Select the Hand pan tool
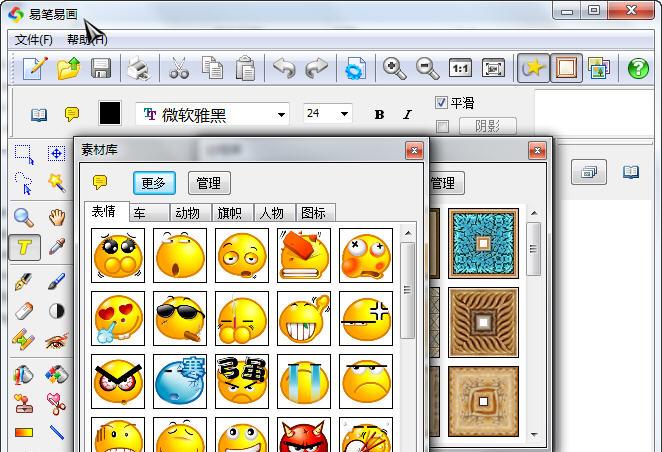This screenshot has height=452, width=662. [57, 217]
